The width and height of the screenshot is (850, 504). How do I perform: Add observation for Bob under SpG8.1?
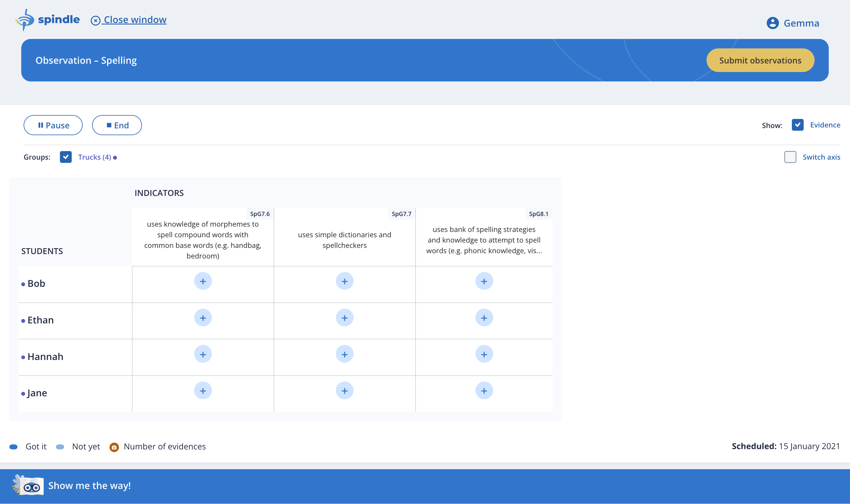pos(484,281)
